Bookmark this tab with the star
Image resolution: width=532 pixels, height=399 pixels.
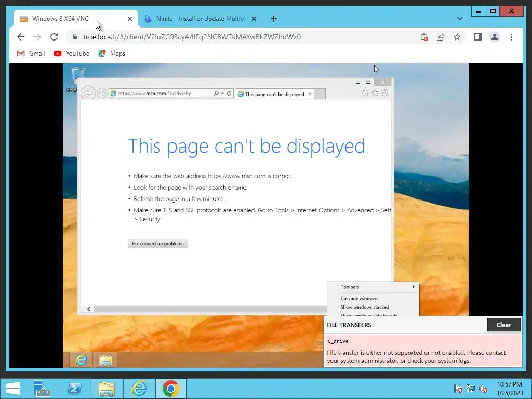(x=457, y=37)
